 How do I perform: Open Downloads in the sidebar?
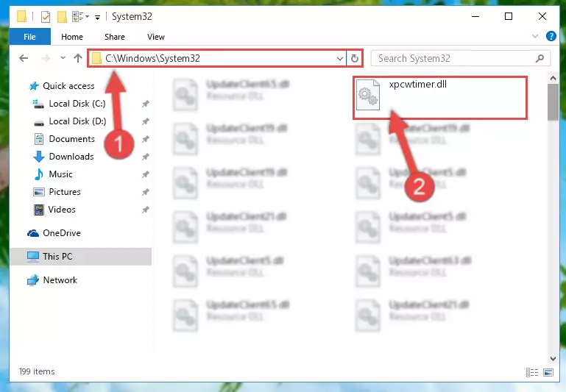[71, 157]
